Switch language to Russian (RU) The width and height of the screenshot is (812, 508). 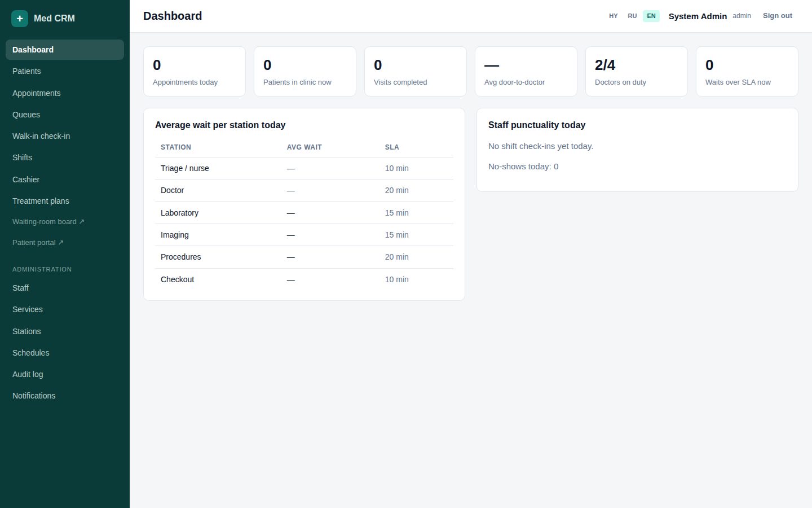tap(632, 16)
